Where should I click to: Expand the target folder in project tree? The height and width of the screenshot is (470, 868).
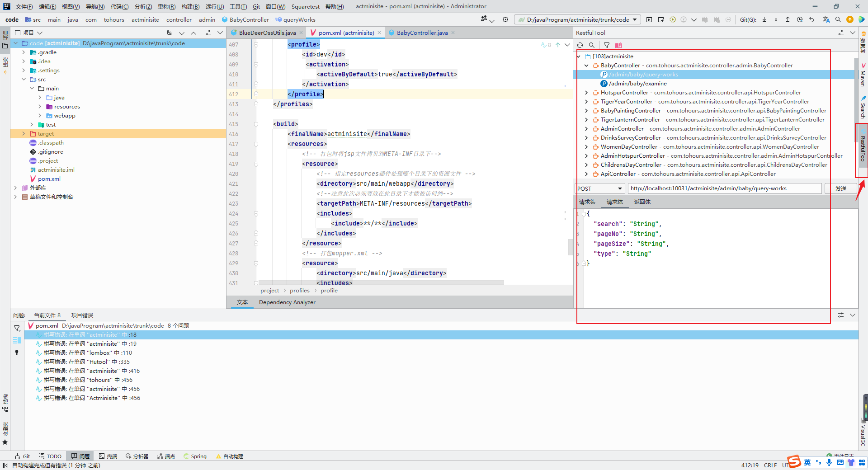[x=24, y=134]
